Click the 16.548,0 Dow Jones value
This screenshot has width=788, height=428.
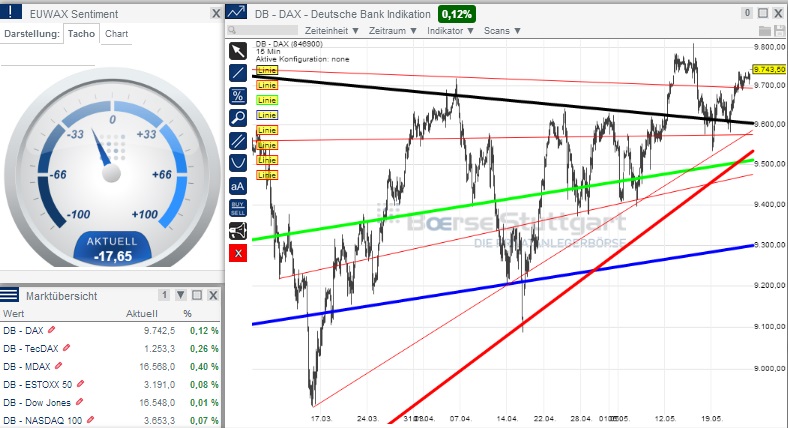tap(159, 403)
